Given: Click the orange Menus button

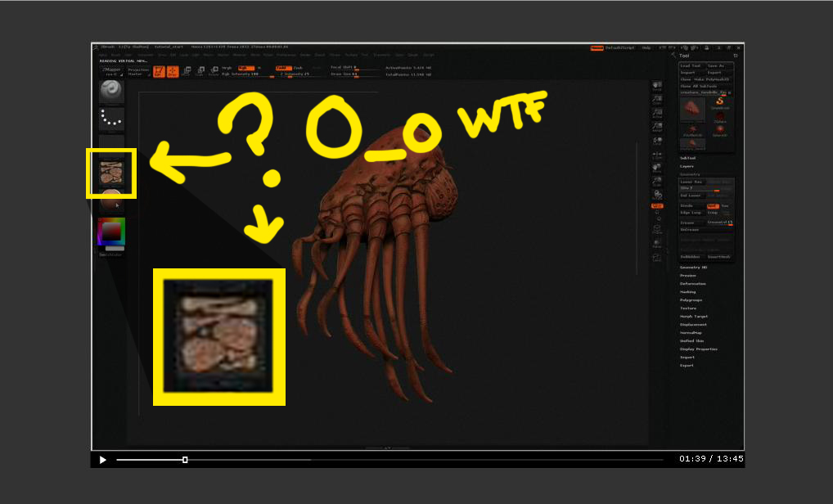Looking at the screenshot, I should pyautogui.click(x=597, y=47).
